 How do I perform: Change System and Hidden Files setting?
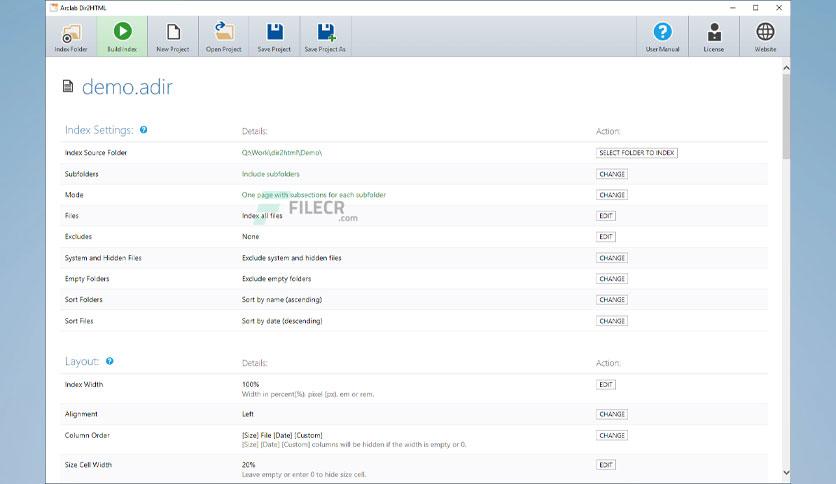point(612,257)
